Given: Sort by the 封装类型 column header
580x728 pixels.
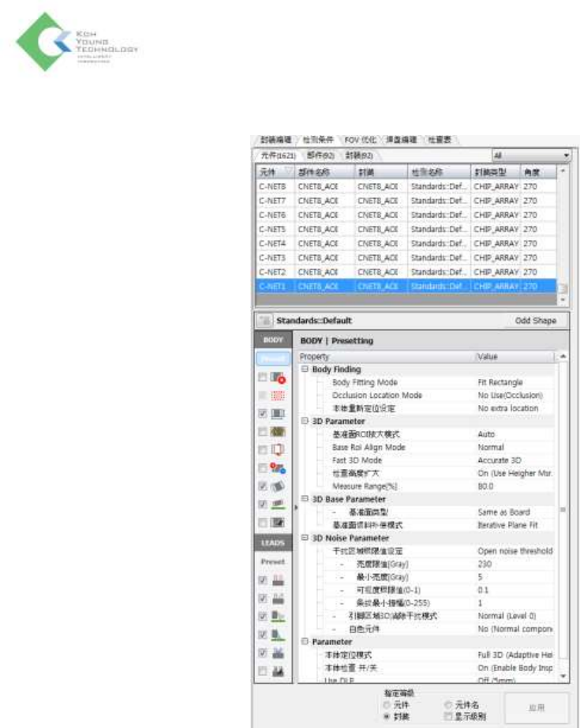Looking at the screenshot, I should pos(495,172).
